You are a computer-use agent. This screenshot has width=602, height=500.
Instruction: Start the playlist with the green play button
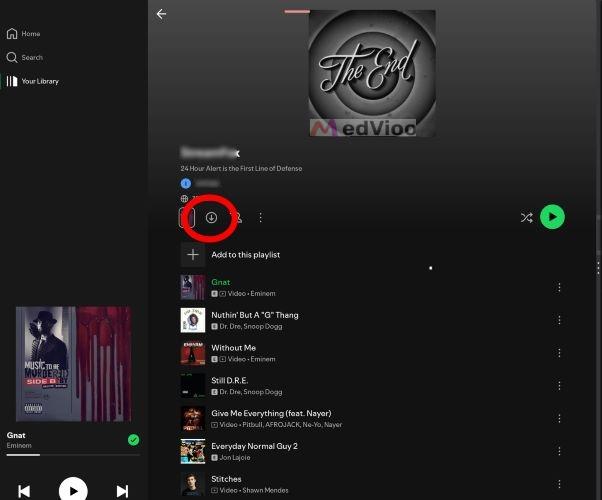tap(552, 217)
